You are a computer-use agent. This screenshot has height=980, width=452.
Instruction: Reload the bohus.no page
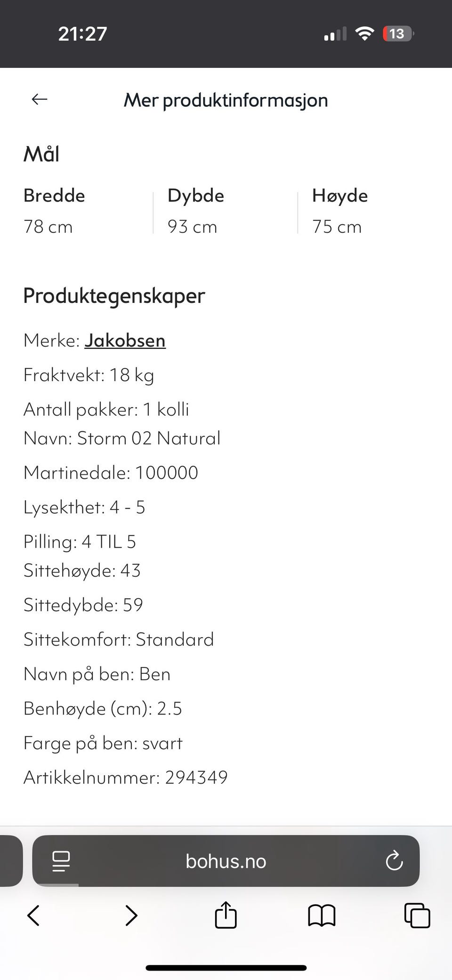pos(395,861)
